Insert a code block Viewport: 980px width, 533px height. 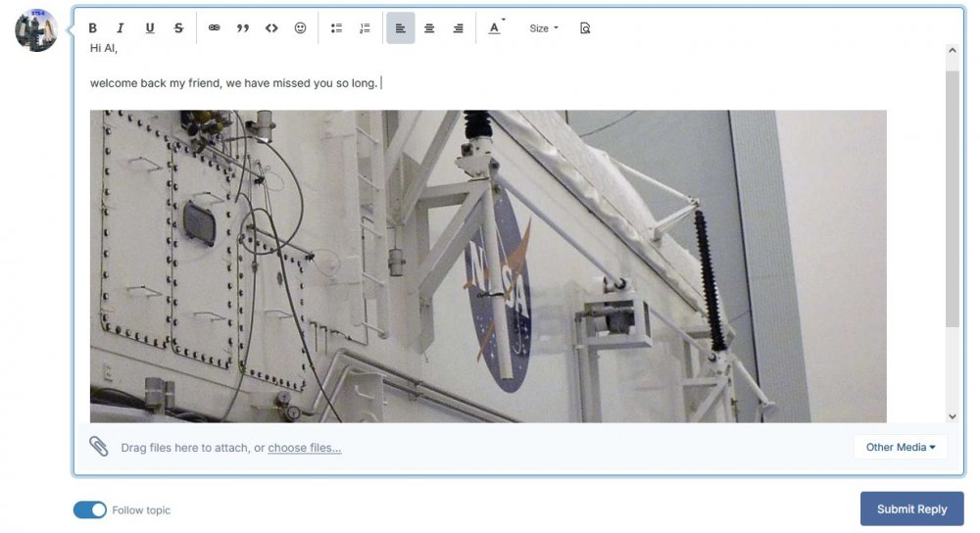tap(271, 28)
